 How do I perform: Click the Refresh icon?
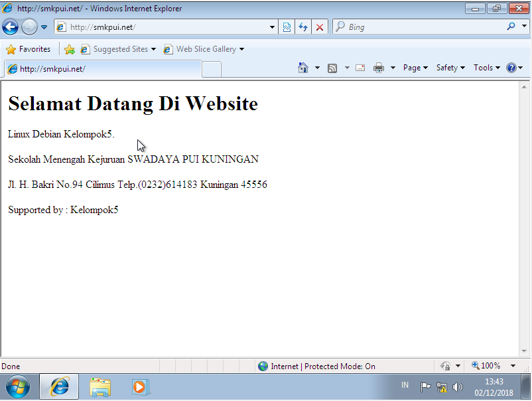(303, 27)
